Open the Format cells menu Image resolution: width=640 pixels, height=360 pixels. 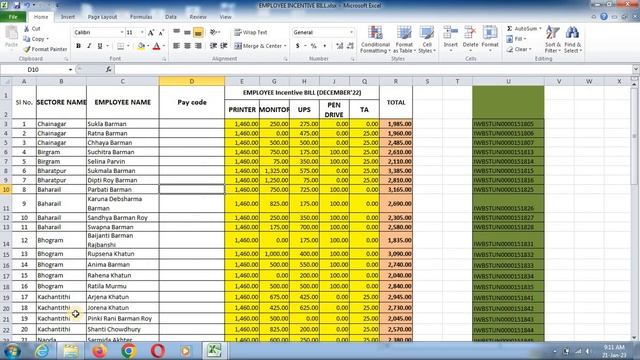(490, 39)
